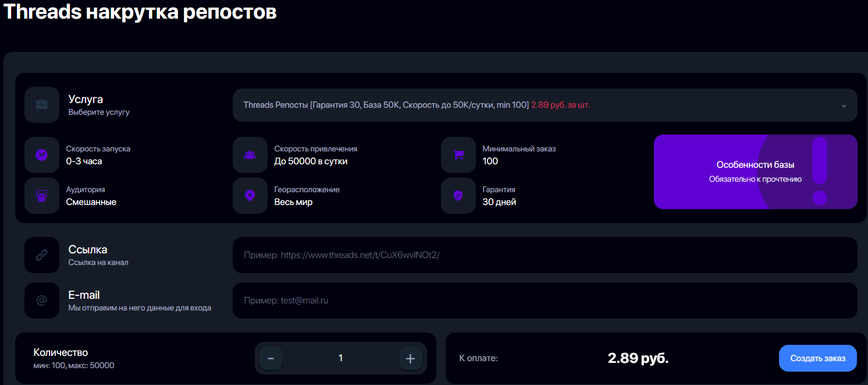Click the clock-check icon for Скорость запуска
Screen dimensions: 868x385
click(x=42, y=155)
